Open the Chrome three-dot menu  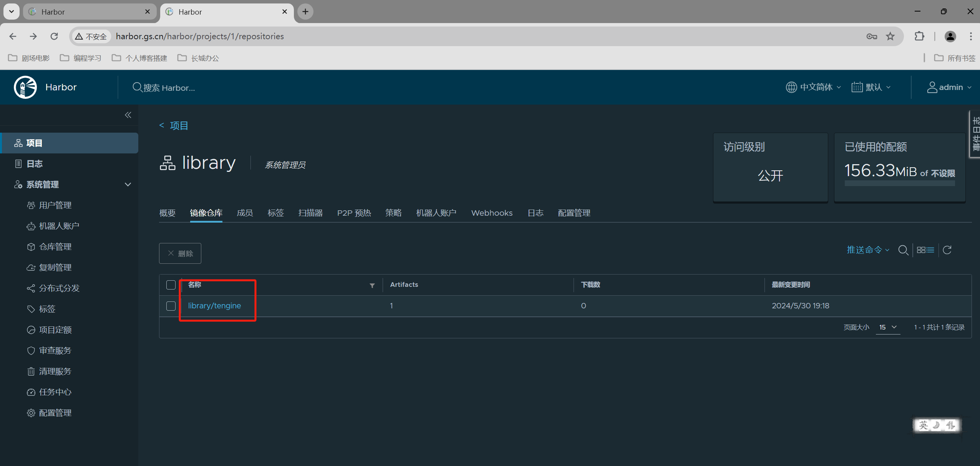coord(971,36)
